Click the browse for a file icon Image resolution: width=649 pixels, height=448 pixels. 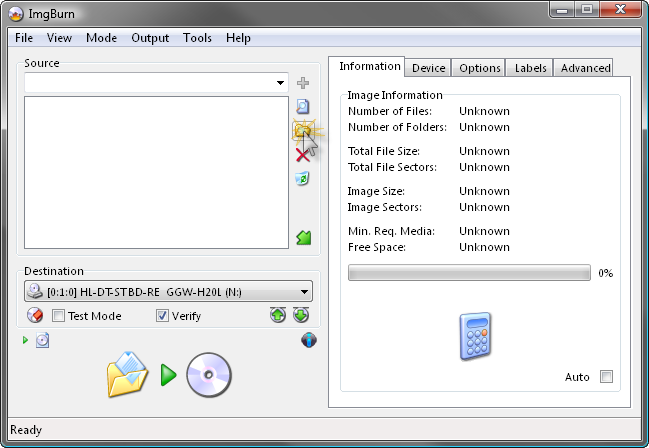pyautogui.click(x=303, y=106)
